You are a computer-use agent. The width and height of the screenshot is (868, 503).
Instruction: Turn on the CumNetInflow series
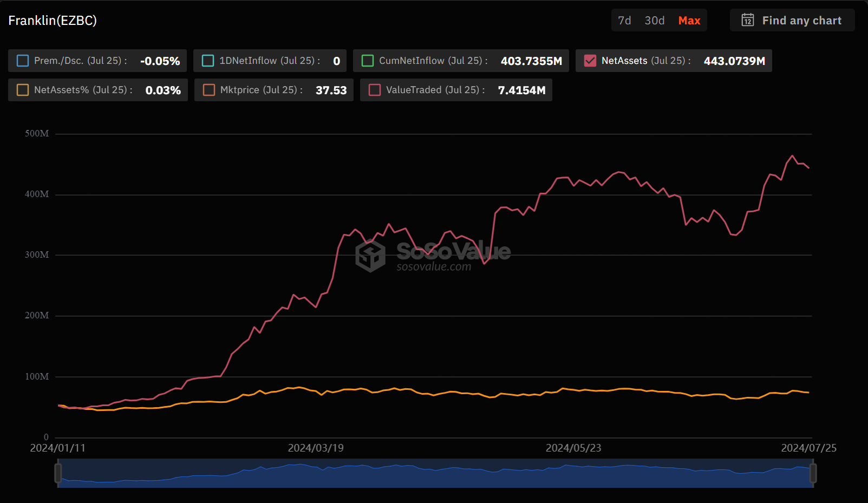click(368, 61)
